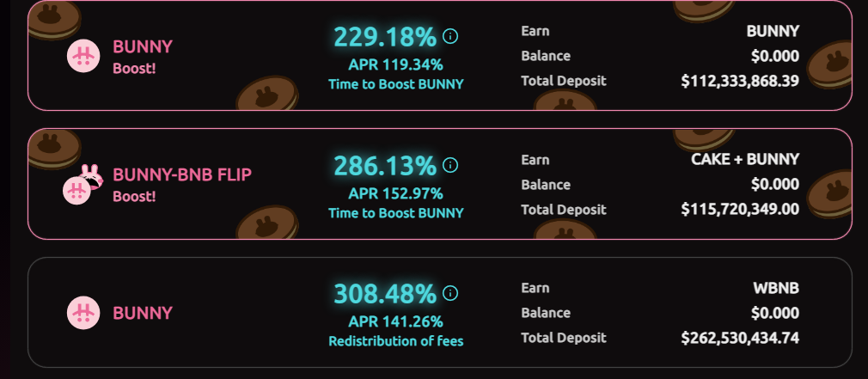Click Redistribution of fees label

(x=395, y=341)
